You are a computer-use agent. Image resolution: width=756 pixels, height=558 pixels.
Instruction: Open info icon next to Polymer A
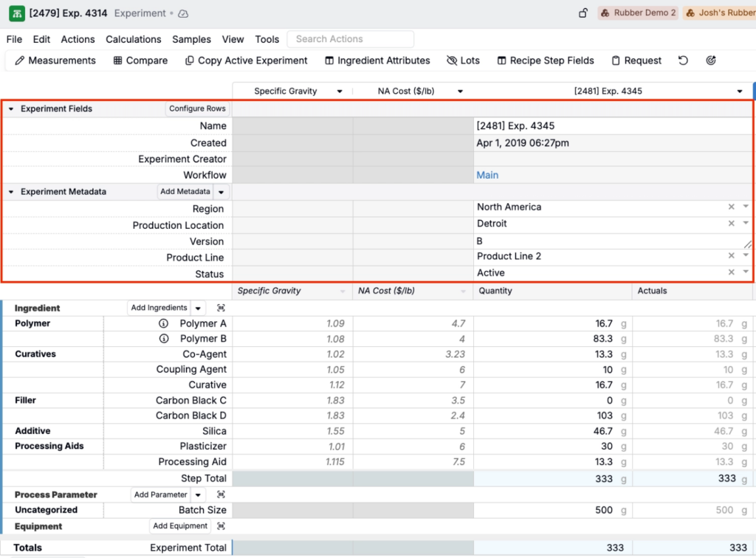pyautogui.click(x=164, y=323)
